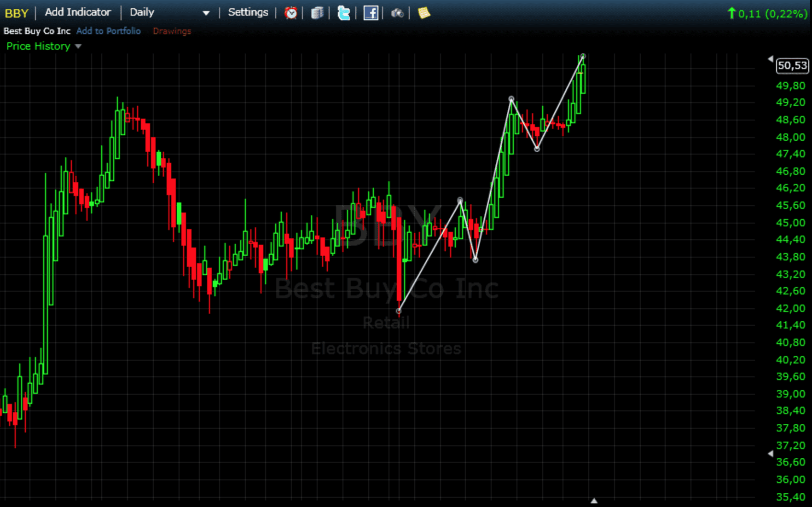Open the yellow sticky note icon
This screenshot has width=812, height=507.
tap(424, 13)
